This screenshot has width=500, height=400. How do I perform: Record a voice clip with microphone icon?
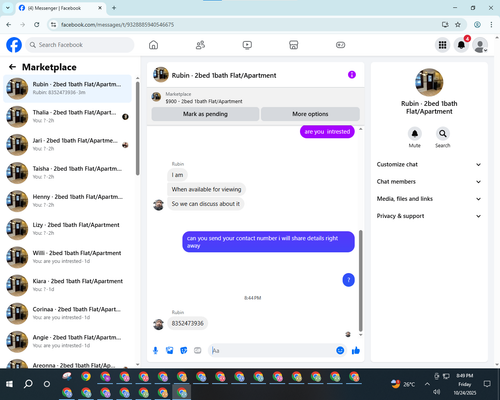[155, 350]
